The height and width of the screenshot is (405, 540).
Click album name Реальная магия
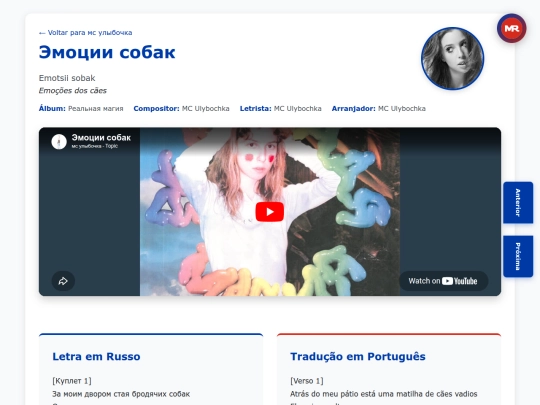(x=95, y=108)
